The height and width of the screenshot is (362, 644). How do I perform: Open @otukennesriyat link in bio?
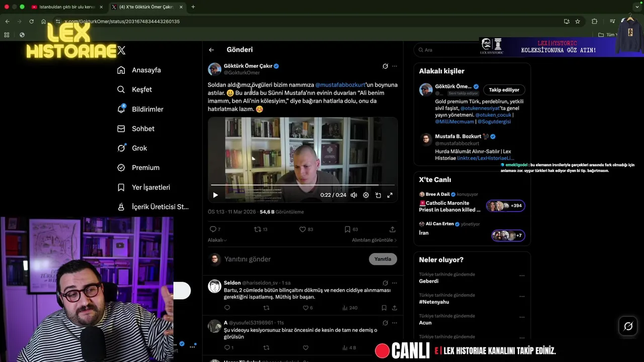coord(480,108)
